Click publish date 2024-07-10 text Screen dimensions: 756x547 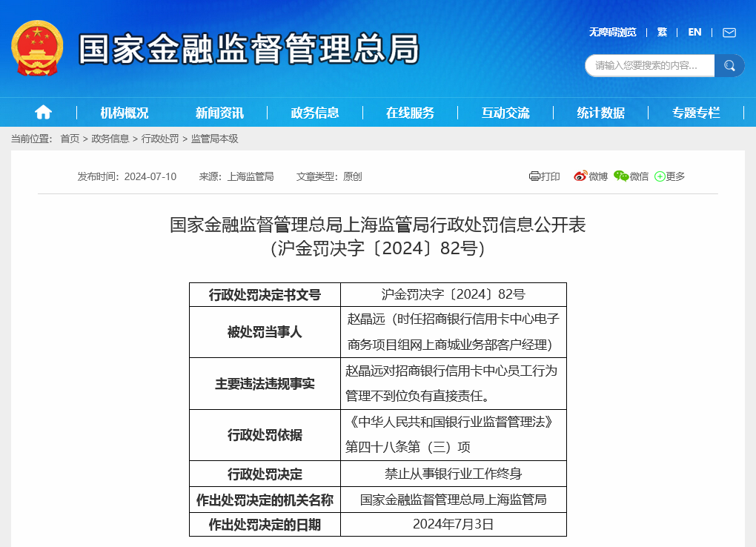coord(150,176)
